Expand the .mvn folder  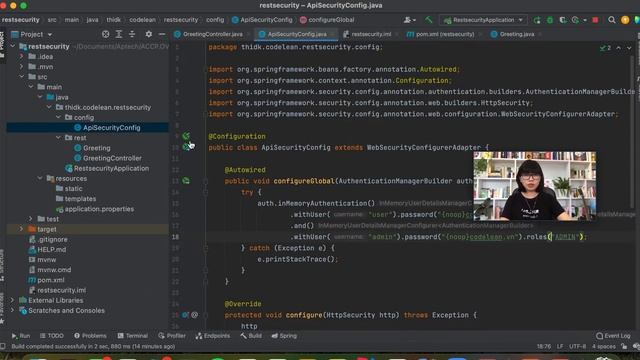(x=22, y=67)
